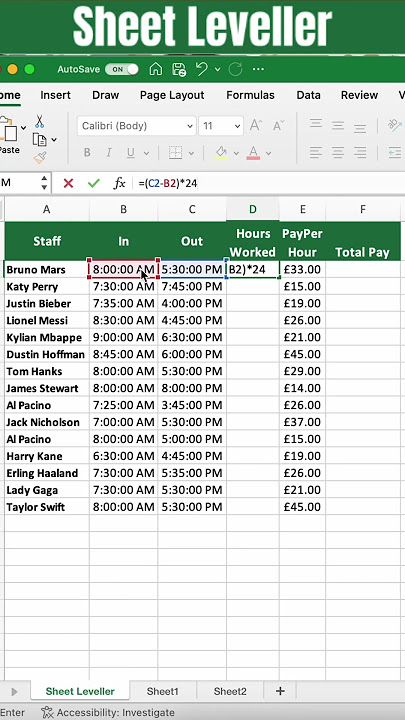Select the Sheet Leveller sheet tab
Screen dimensions: 405x720
[80, 691]
